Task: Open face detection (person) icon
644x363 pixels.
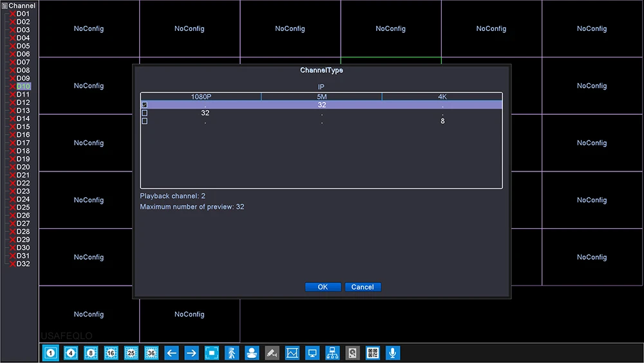Action: (252, 353)
